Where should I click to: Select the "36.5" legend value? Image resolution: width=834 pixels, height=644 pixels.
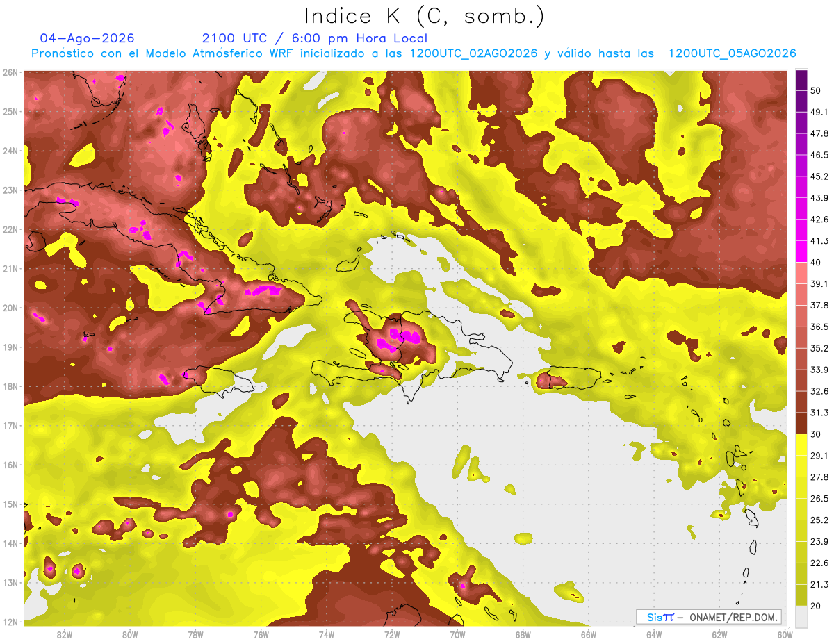pos(819,327)
